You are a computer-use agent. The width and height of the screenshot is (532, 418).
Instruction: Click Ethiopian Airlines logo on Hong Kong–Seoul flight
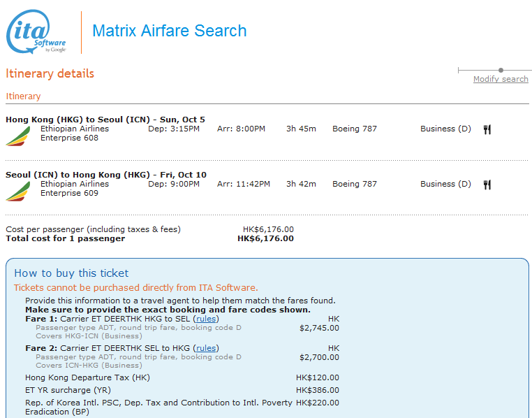click(18, 136)
